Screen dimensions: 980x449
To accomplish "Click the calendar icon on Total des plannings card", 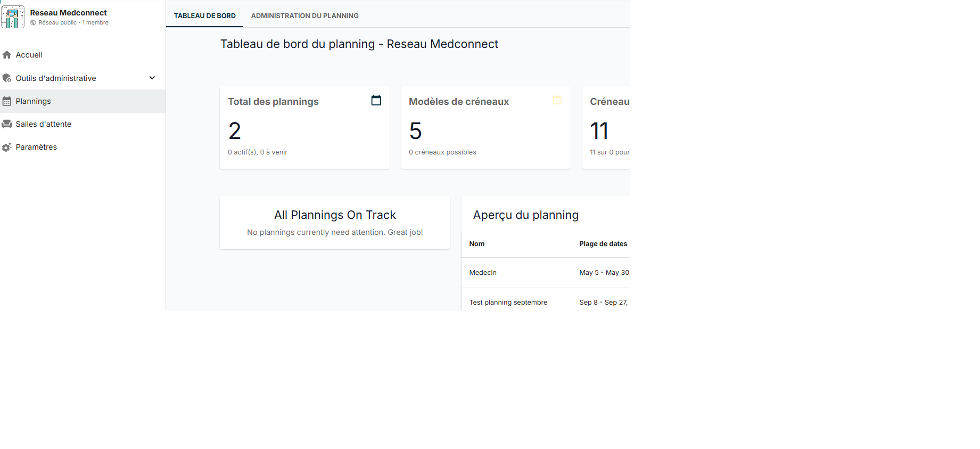I will pos(376,100).
